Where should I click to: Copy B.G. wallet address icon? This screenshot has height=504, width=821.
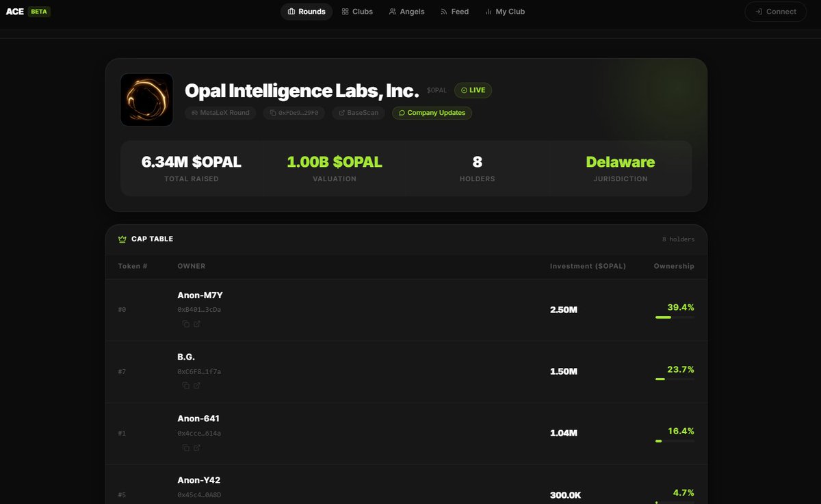tap(185, 386)
